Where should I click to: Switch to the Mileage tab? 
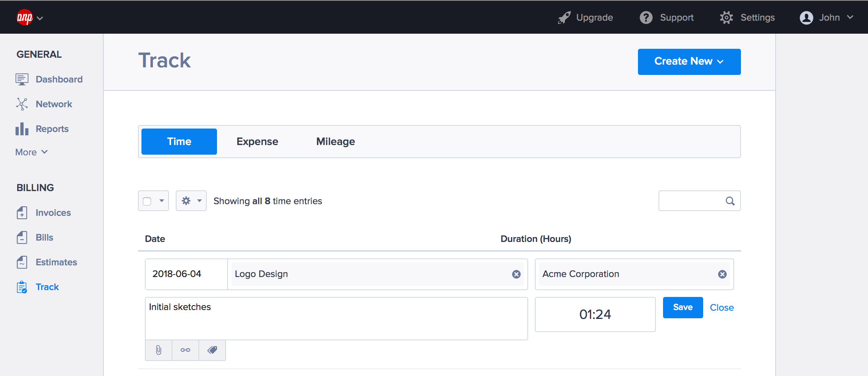pyautogui.click(x=334, y=141)
